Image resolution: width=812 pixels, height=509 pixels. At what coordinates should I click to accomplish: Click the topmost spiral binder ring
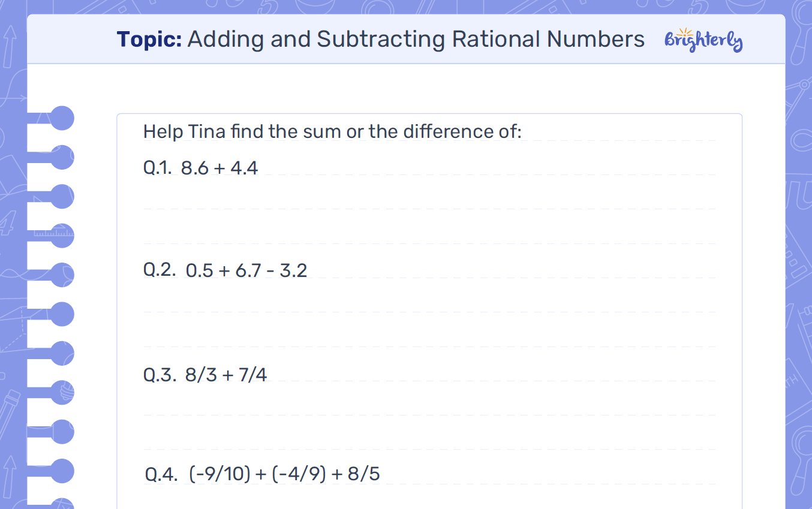coord(61,118)
